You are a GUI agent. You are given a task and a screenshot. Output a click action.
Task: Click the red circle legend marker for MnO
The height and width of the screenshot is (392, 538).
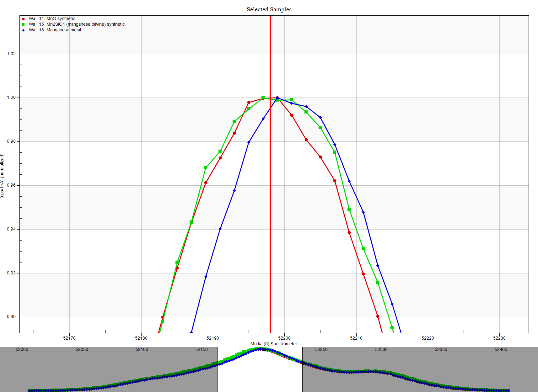pyautogui.click(x=23, y=19)
